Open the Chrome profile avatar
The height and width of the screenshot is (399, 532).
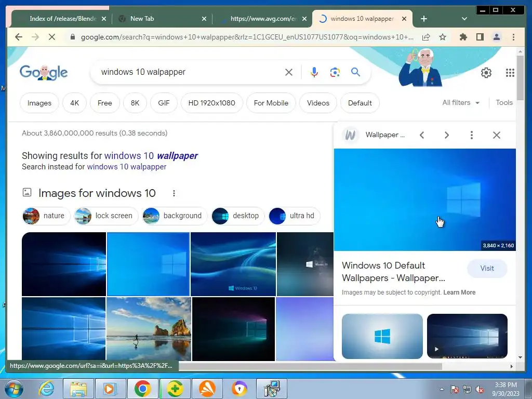coord(496,37)
